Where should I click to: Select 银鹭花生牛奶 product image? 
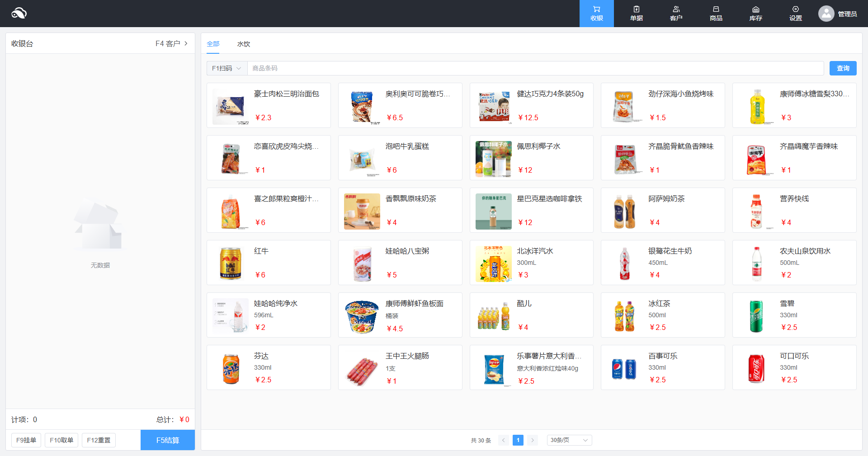point(625,264)
